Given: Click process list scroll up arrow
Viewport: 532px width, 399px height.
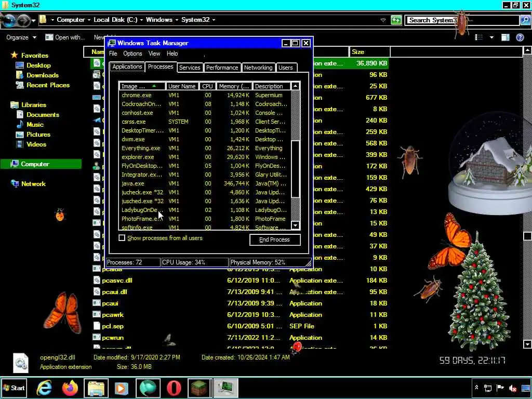Looking at the screenshot, I should pyautogui.click(x=296, y=86).
